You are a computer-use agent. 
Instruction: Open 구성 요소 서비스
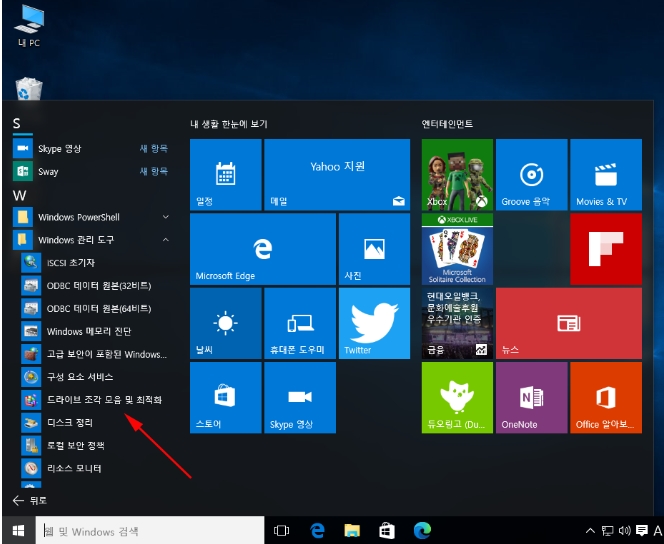point(95,377)
